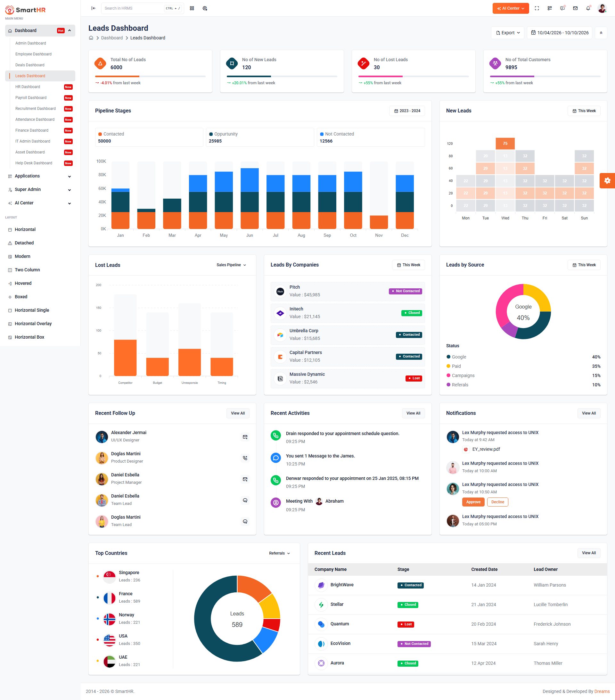Screen dimensions: 615x700
Task: Open the chat messages icon in the header
Action: coord(562,8)
